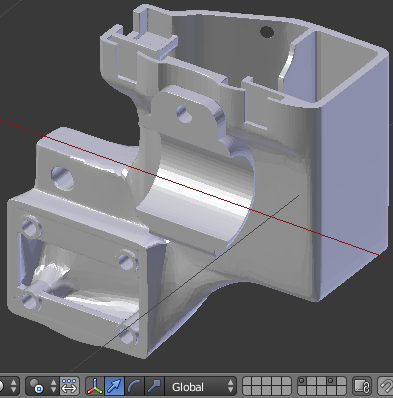The width and height of the screenshot is (393, 398).
Task: Toggle the lock layers to scene icon
Action: [362, 387]
